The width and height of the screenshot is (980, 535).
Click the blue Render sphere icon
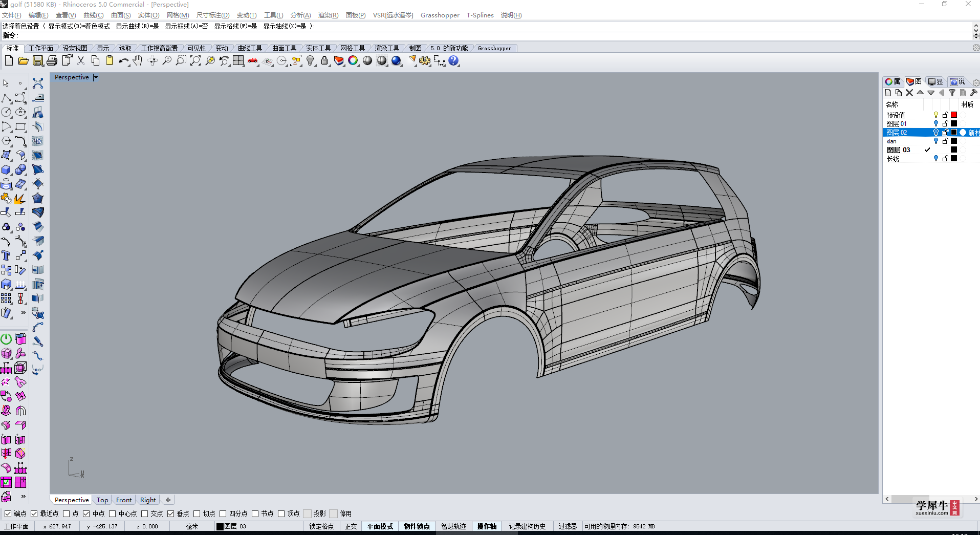396,61
